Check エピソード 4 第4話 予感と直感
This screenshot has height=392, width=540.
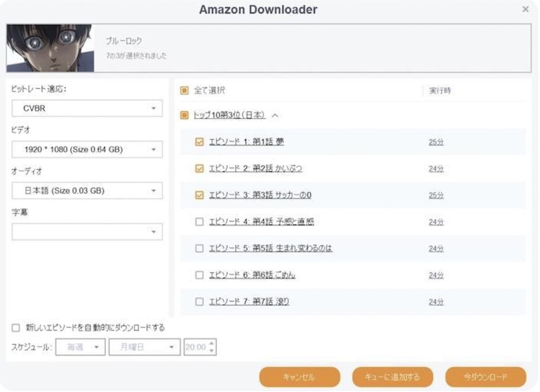coord(199,221)
